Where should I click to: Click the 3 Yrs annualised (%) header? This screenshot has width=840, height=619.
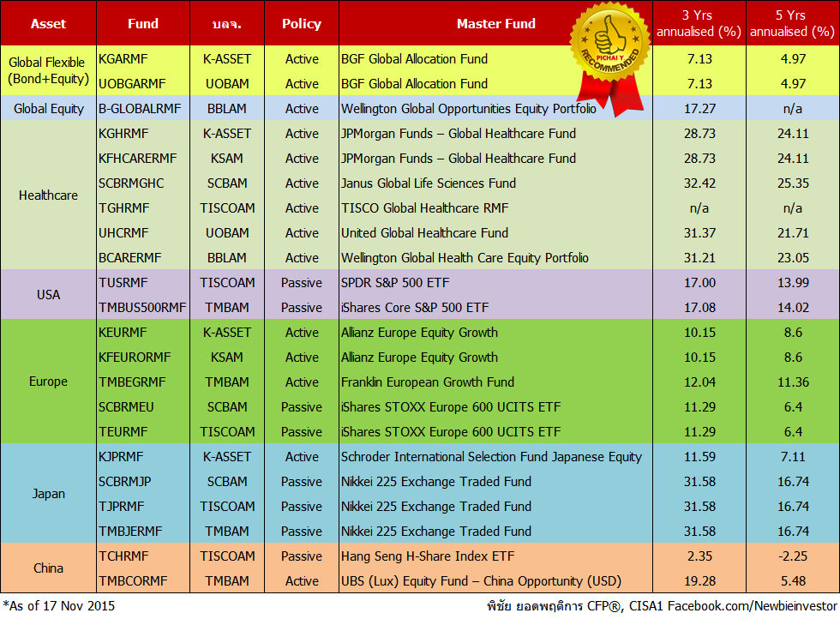point(699,24)
